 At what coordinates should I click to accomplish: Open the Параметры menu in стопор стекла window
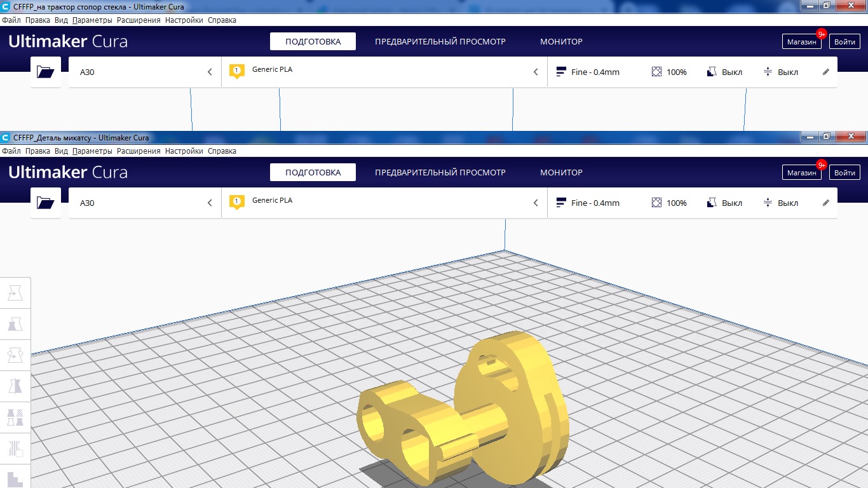[x=92, y=20]
